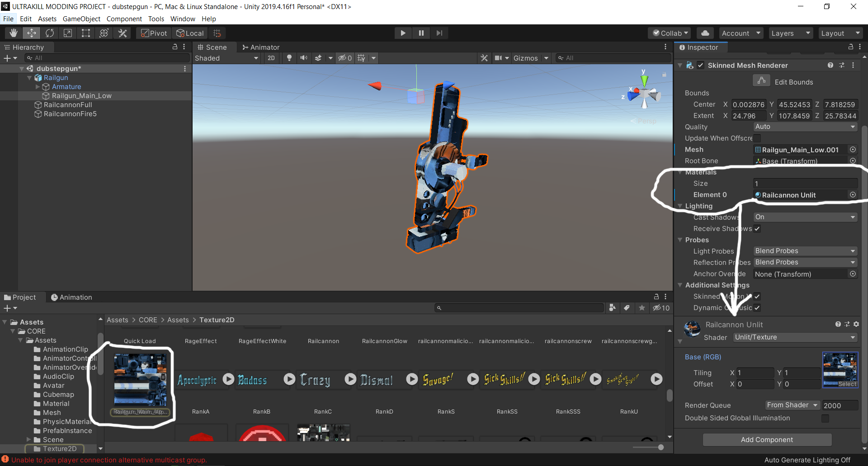868x466 pixels.
Task: Toggle Receive Shadows checkbox
Action: click(x=757, y=229)
